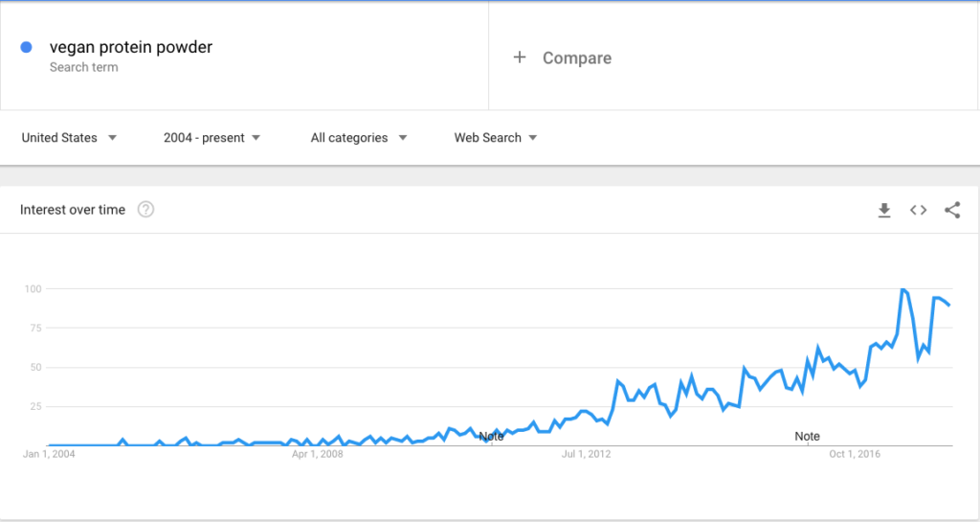The width and height of the screenshot is (980, 522).
Task: Change the Web Search type dropdown
Action: [496, 138]
